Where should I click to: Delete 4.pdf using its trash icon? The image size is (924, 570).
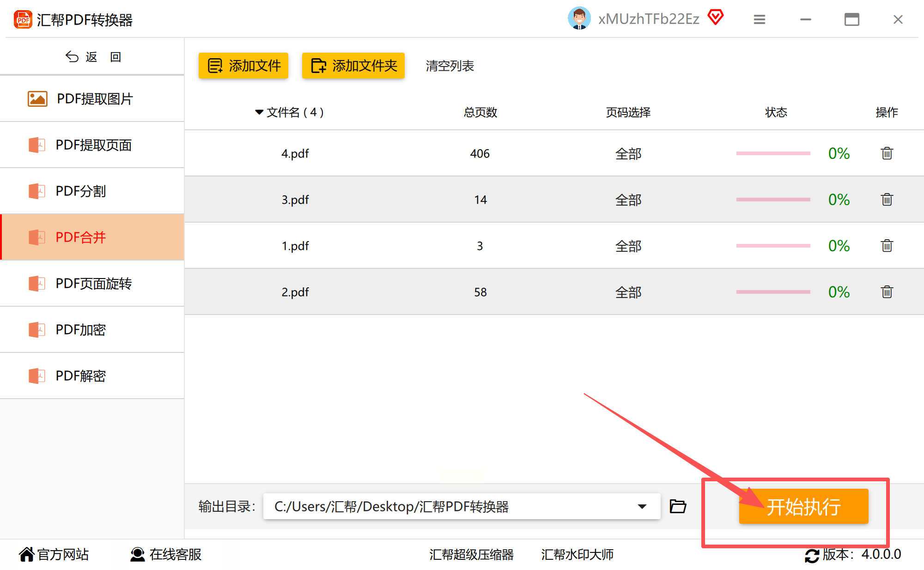click(887, 153)
